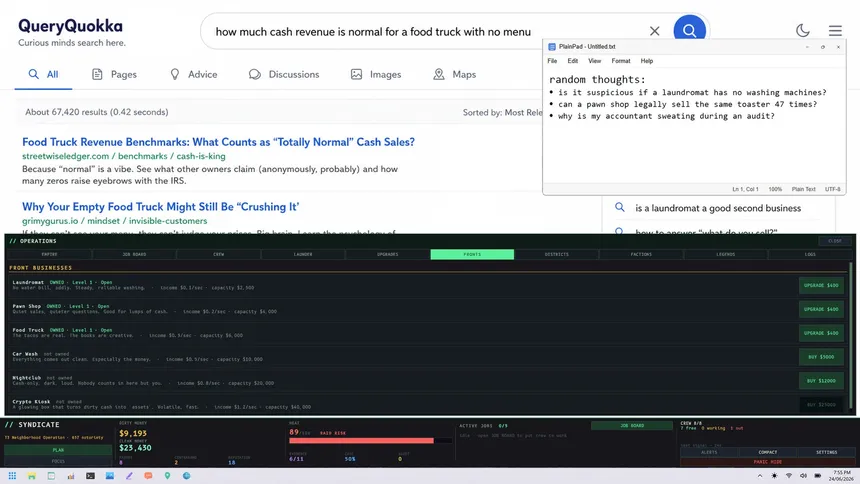860x484 pixels.
Task: Click the streetwiseledger.com result URL
Action: [123, 156]
